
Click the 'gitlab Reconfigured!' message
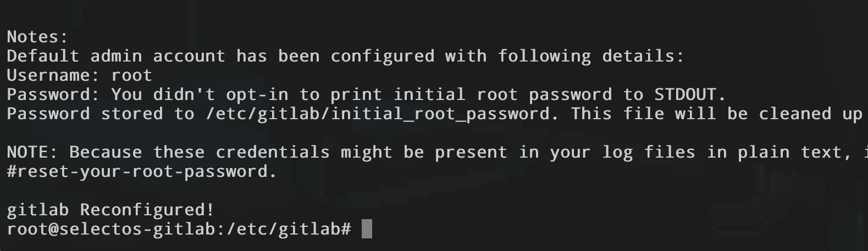(110, 210)
